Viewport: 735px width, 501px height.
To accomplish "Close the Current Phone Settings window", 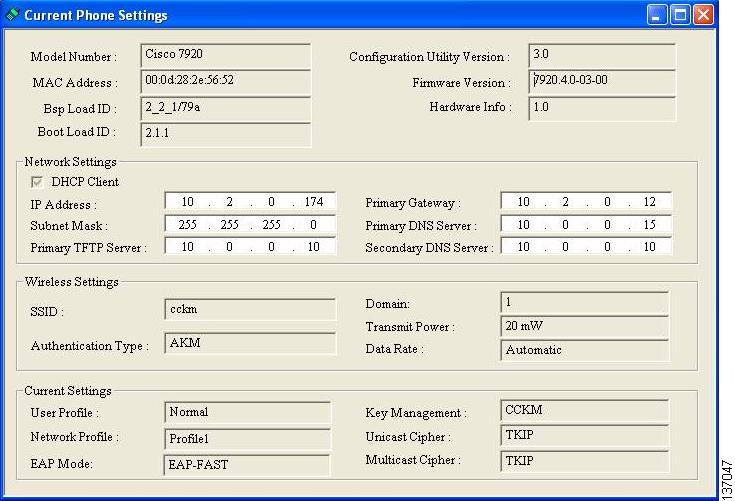I will [x=703, y=15].
